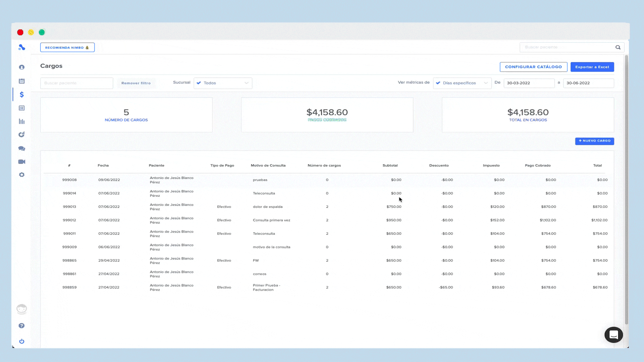Click the Configurar Catálogo button

533,67
